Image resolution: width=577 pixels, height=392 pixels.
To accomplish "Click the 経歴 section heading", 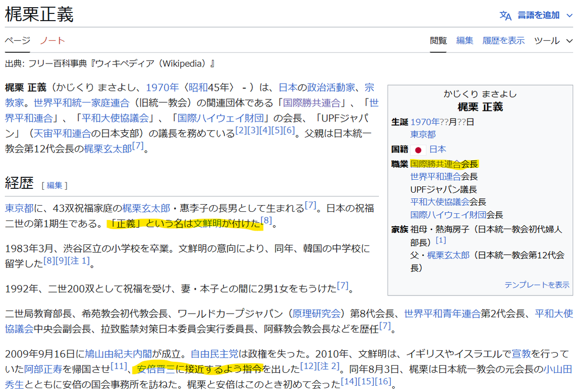I will [x=19, y=183].
